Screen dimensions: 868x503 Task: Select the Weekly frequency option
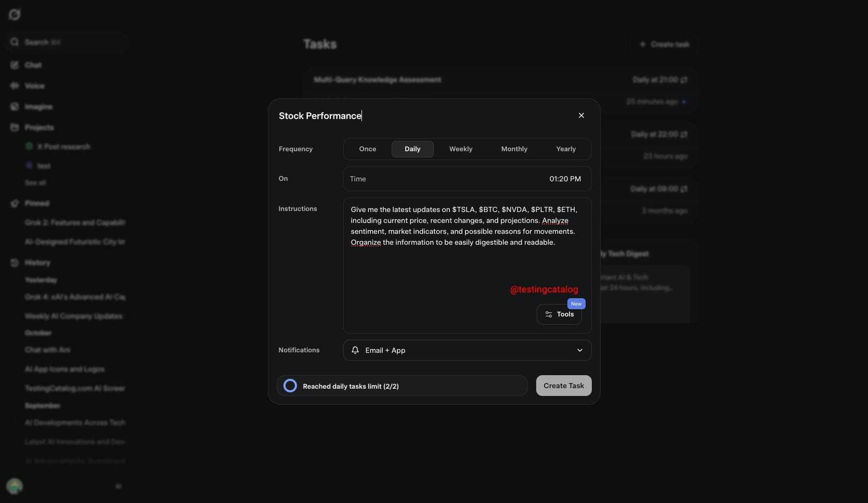(460, 149)
